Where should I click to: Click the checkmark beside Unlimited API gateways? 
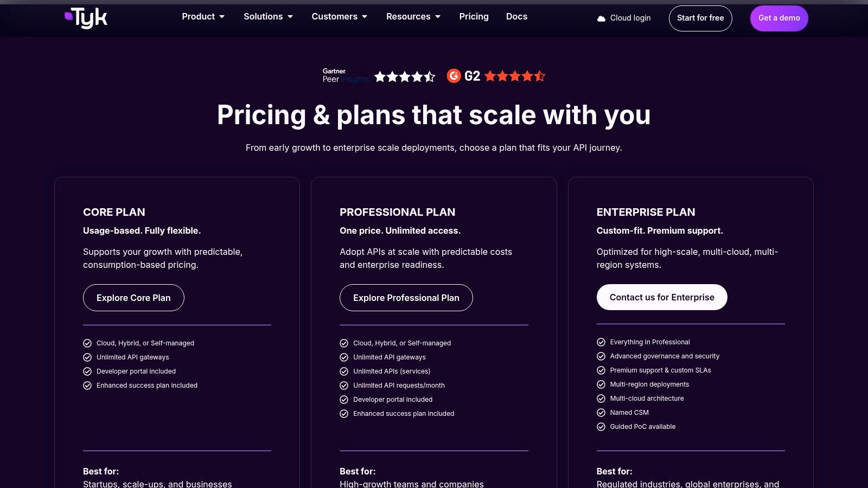(x=87, y=357)
